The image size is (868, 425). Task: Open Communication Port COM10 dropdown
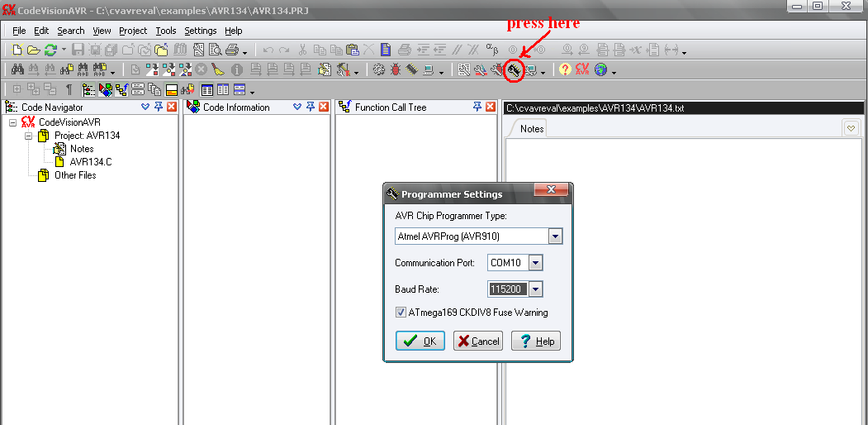pos(535,263)
